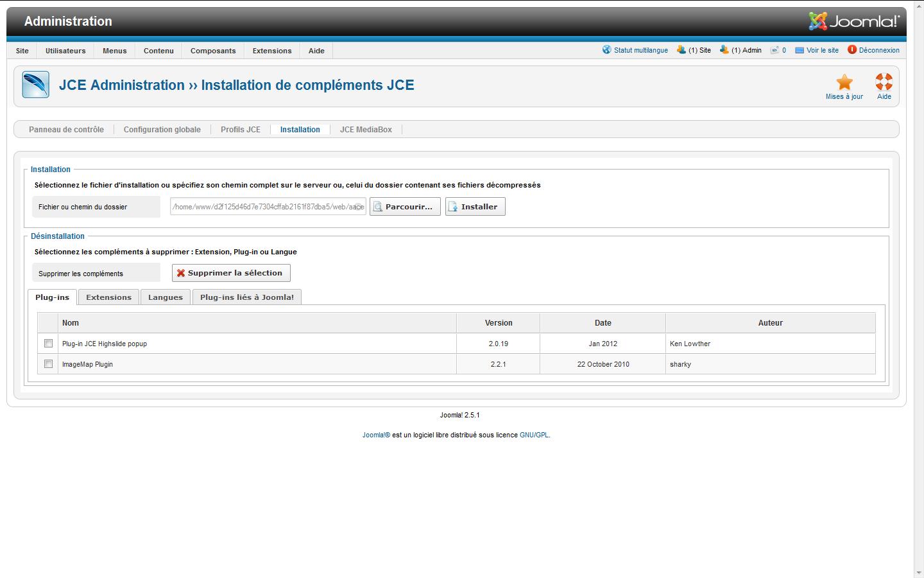The height and width of the screenshot is (578, 924).
Task: Expand the Composants menu
Action: point(213,51)
